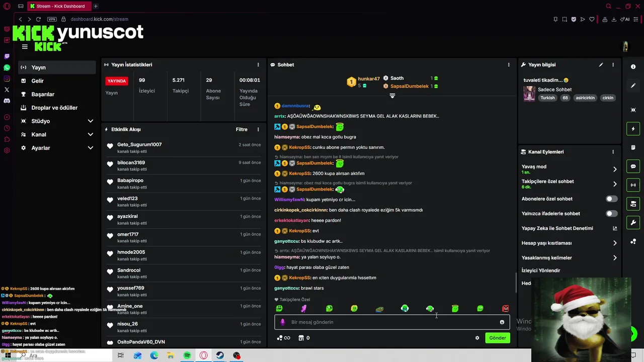Image resolution: width=644 pixels, height=362 pixels.
Task: Click the wrench widget icon in toolbar
Action: tap(633, 222)
